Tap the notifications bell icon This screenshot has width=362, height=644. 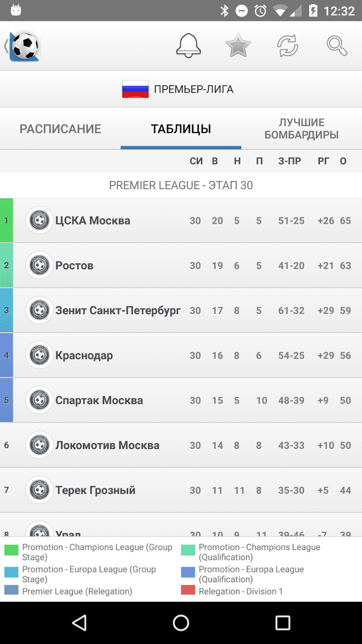click(x=188, y=45)
